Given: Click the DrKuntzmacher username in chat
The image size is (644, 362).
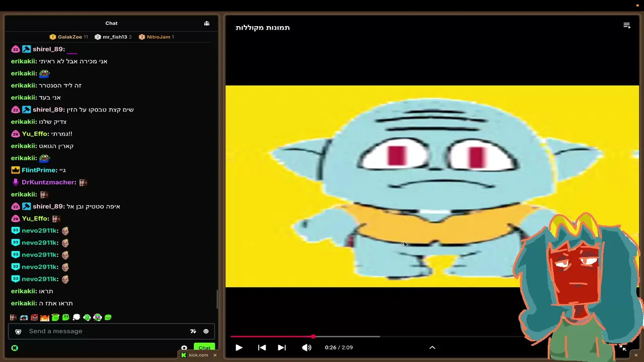Looking at the screenshot, I should coord(48,182).
